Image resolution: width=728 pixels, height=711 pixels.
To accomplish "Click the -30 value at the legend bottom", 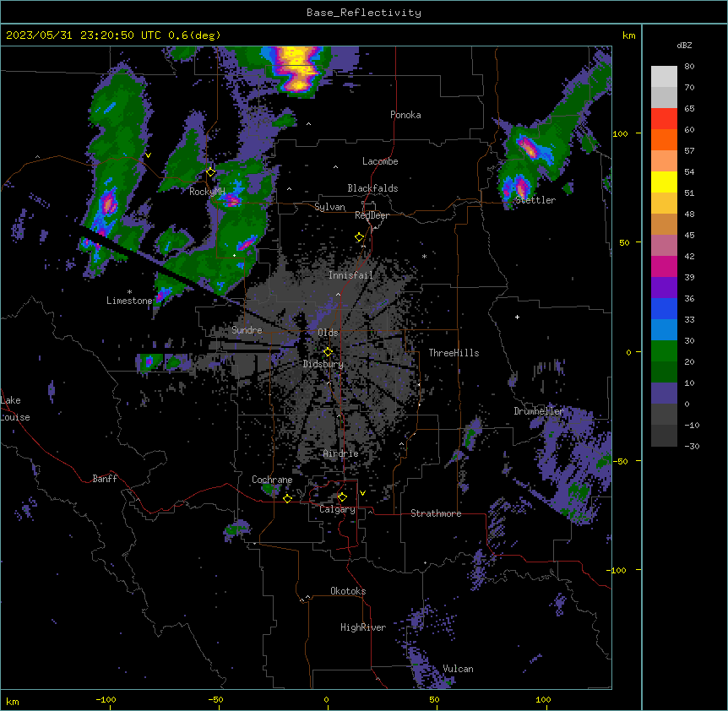I will click(692, 446).
